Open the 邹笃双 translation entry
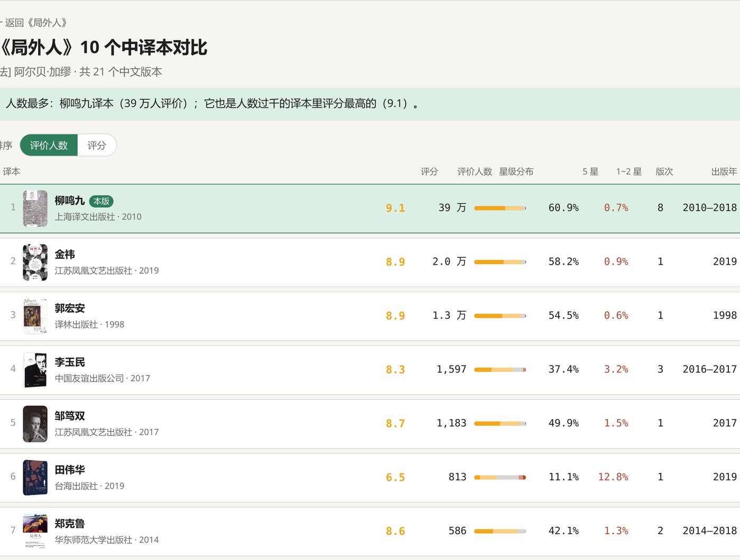 coord(370,424)
